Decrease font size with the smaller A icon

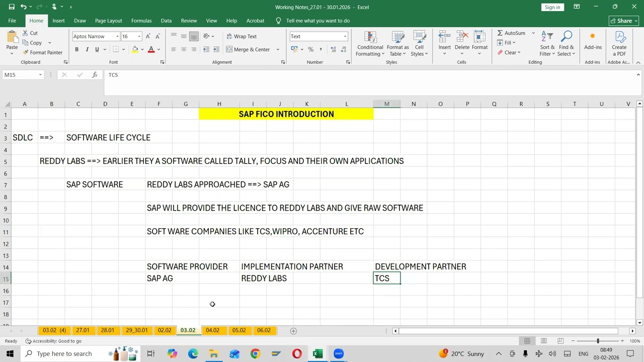pos(157,36)
